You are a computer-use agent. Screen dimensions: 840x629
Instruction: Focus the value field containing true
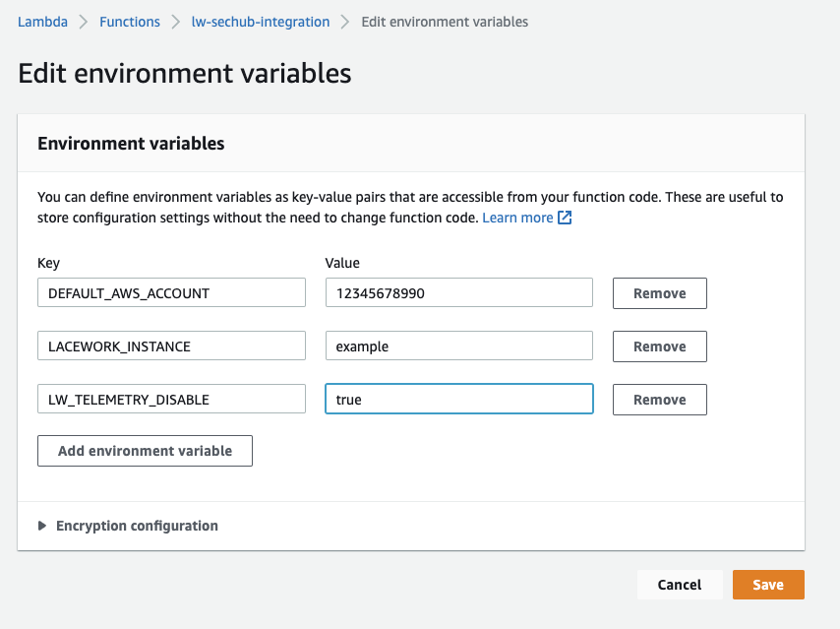click(x=458, y=398)
